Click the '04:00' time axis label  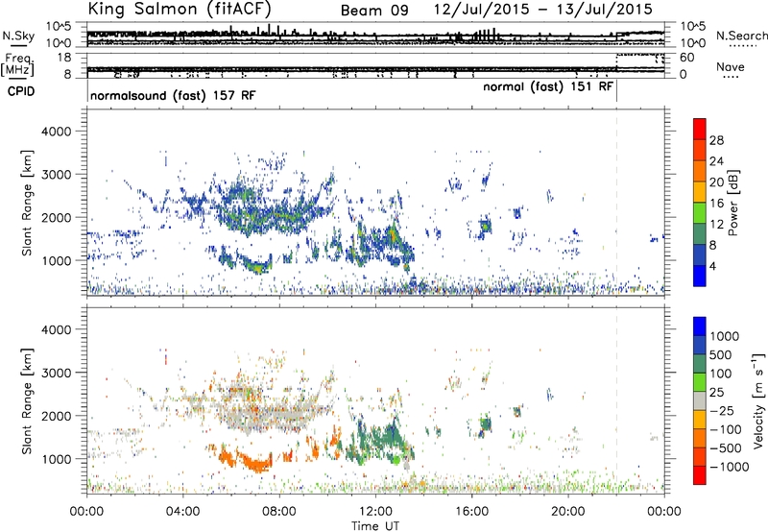point(182,512)
